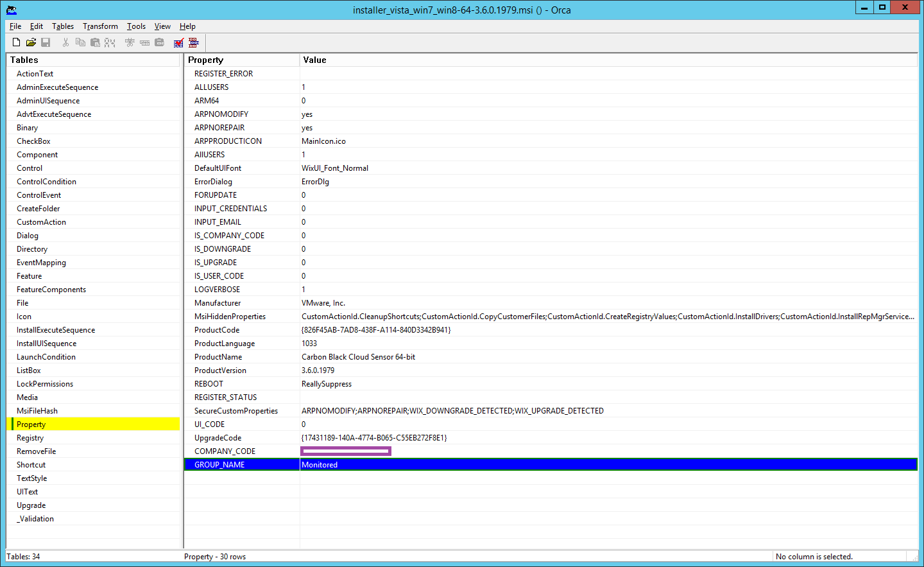Select the Upgrade table
The height and width of the screenshot is (567, 924).
31,505
